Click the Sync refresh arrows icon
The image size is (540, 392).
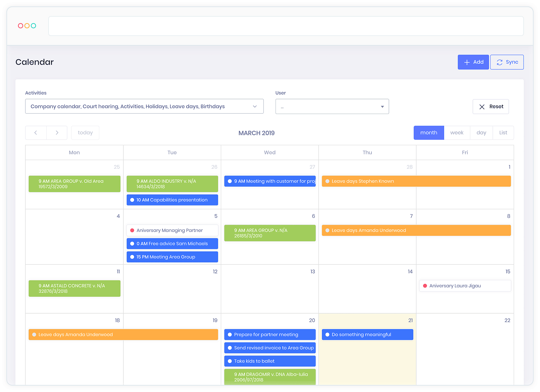tap(500, 62)
